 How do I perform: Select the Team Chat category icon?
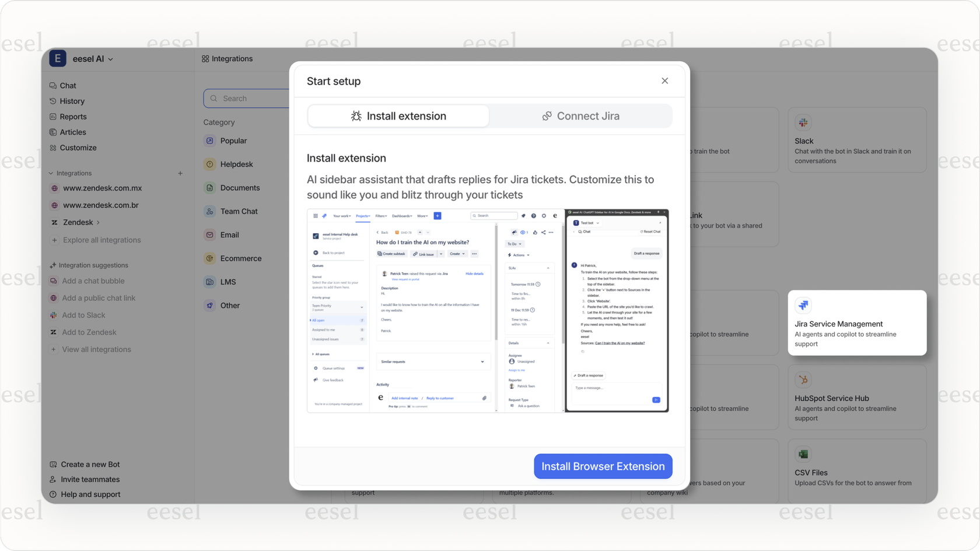point(209,211)
